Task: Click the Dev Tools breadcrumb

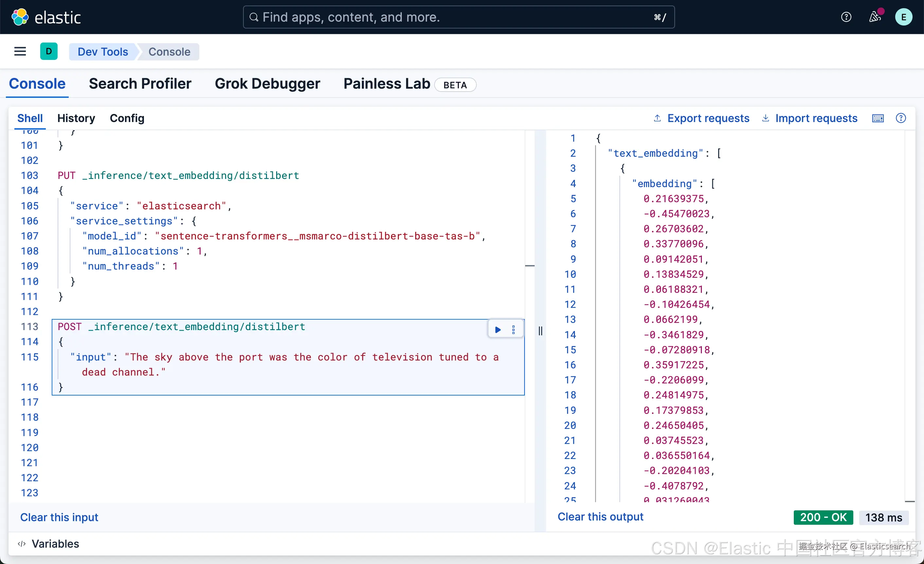Action: [x=103, y=52]
